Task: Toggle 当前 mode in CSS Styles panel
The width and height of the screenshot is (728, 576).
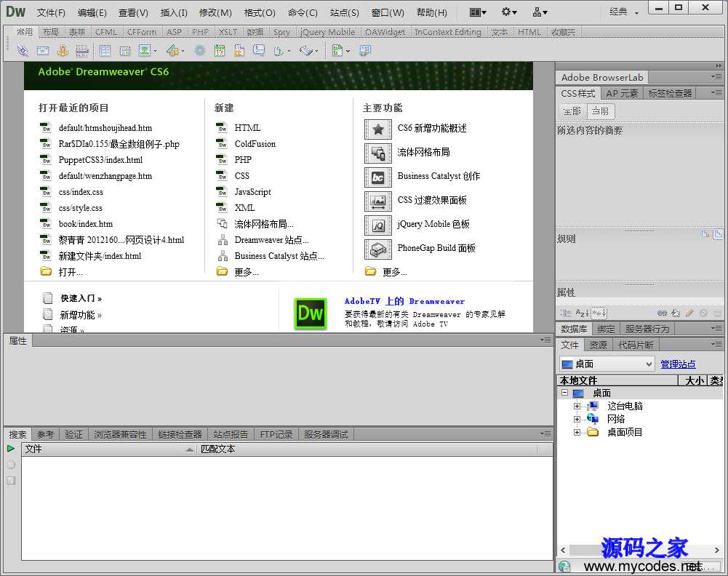Action: click(600, 111)
